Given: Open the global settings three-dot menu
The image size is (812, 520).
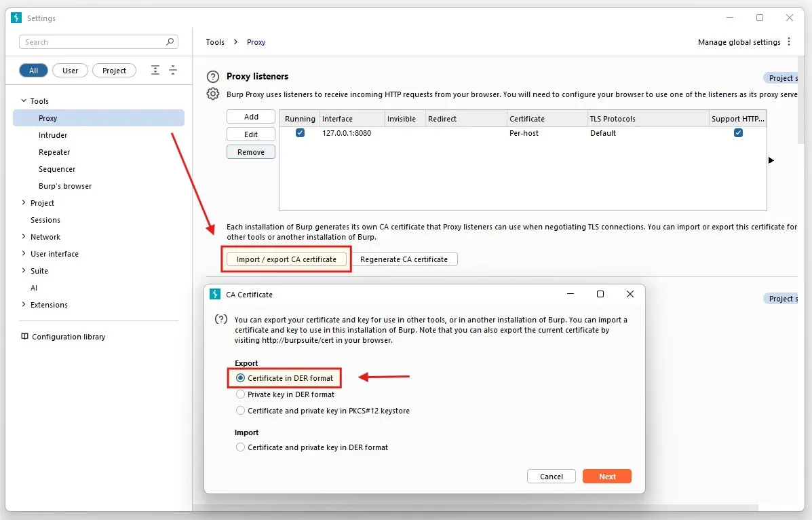Looking at the screenshot, I should click(x=789, y=41).
